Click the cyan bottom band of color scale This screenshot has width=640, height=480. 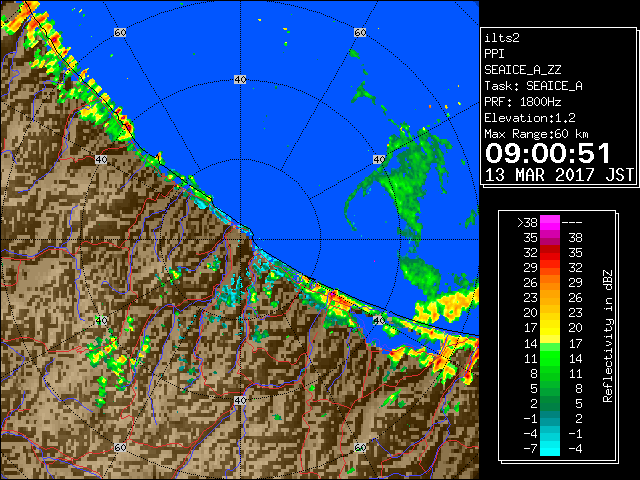click(x=550, y=448)
